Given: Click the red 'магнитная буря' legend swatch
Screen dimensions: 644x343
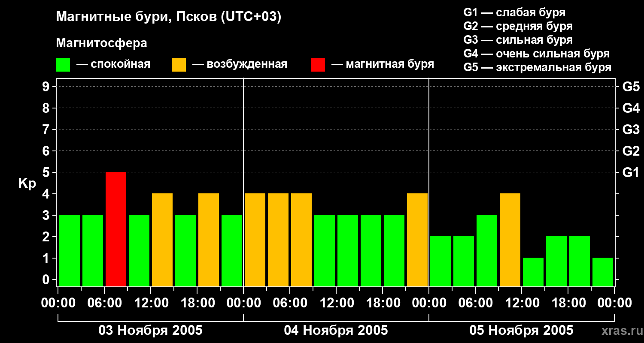Looking at the screenshot, I should (x=318, y=65).
